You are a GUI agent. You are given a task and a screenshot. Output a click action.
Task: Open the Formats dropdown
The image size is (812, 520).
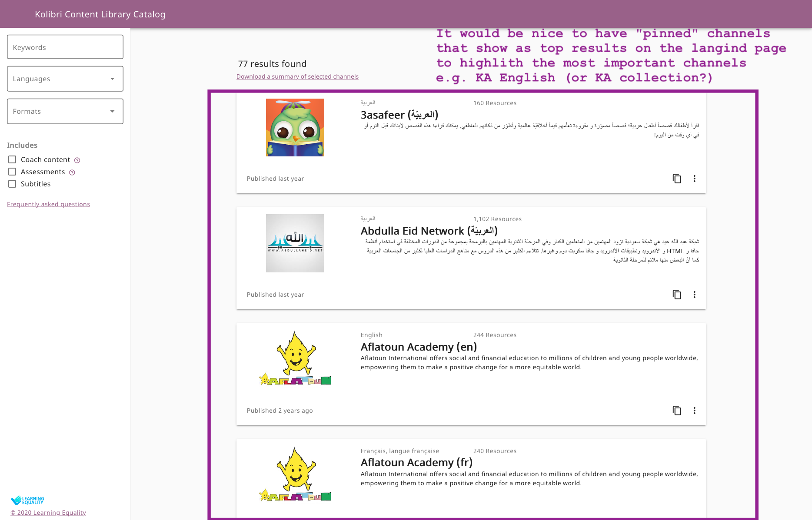[x=65, y=111]
